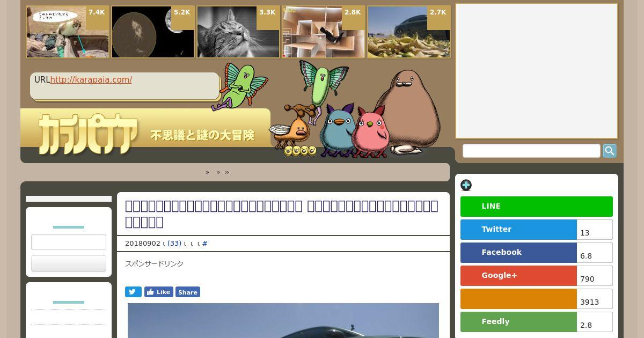Viewport: 644px width, 338px height.
Task: Click the main article photo
Action: coord(283,320)
